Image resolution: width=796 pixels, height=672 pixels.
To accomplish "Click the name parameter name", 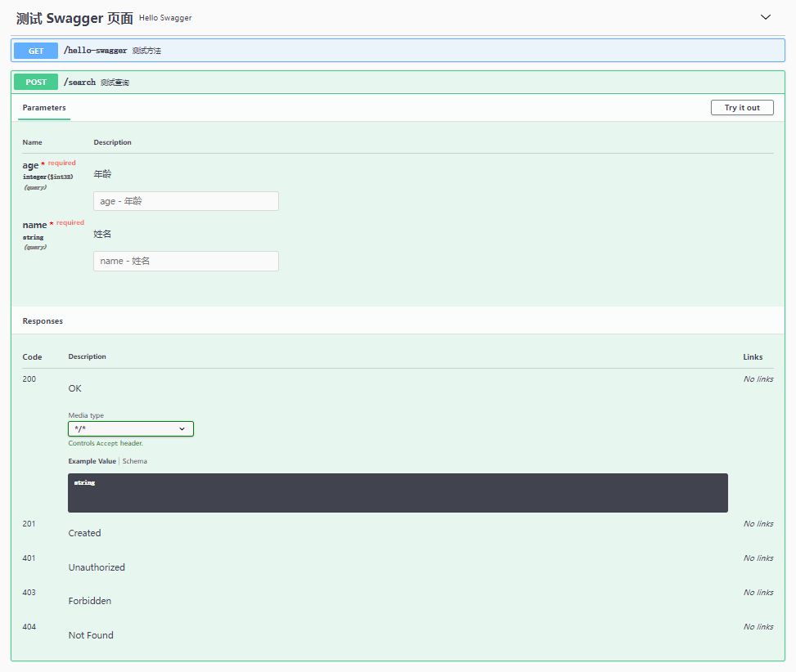I will click(x=34, y=225).
